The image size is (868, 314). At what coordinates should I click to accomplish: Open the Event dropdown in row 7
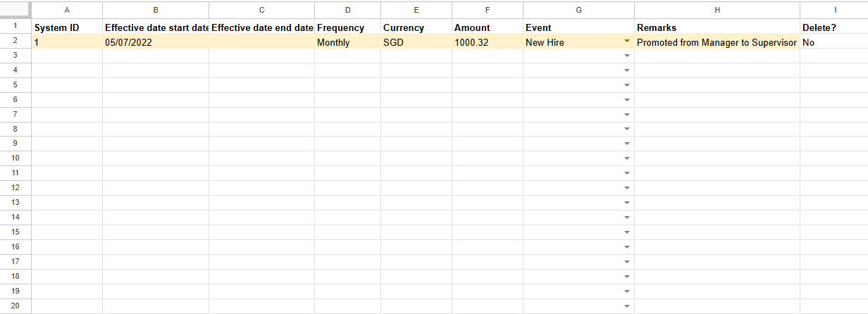pos(626,115)
